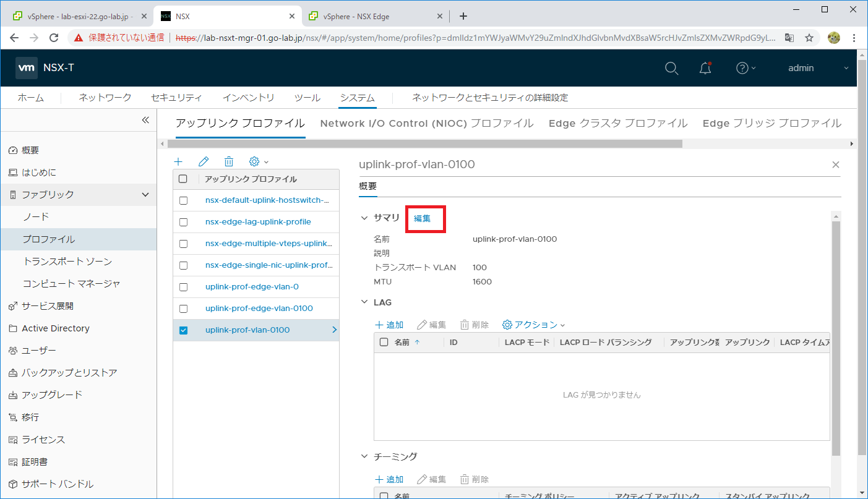The width and height of the screenshot is (868, 499).
Task: Click the insecure connection warning icon
Action: pyautogui.click(x=79, y=38)
